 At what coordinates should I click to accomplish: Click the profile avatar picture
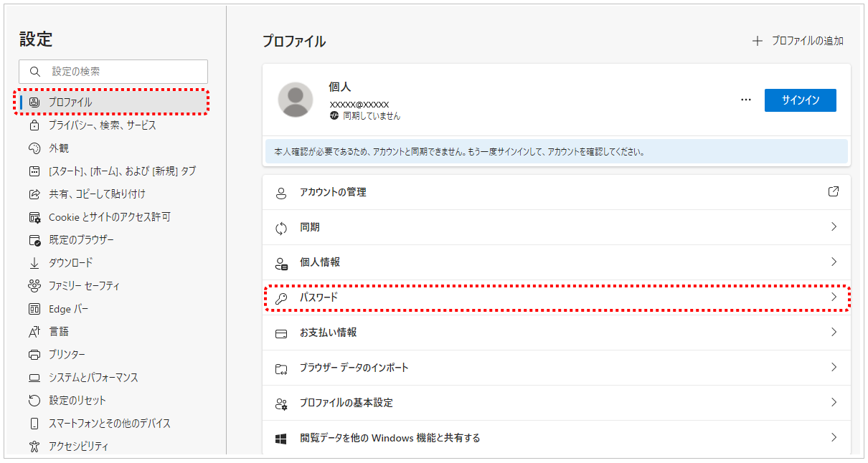296,100
